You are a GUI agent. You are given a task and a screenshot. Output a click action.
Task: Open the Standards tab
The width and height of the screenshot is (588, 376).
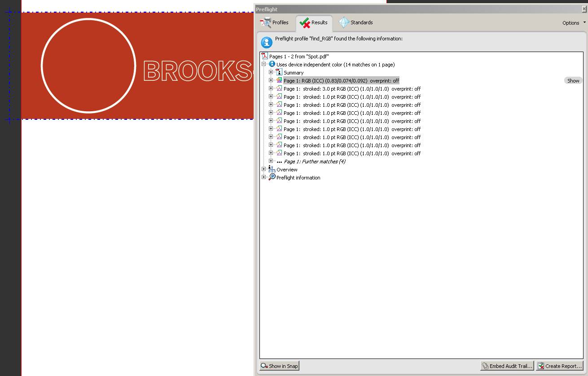pos(356,22)
